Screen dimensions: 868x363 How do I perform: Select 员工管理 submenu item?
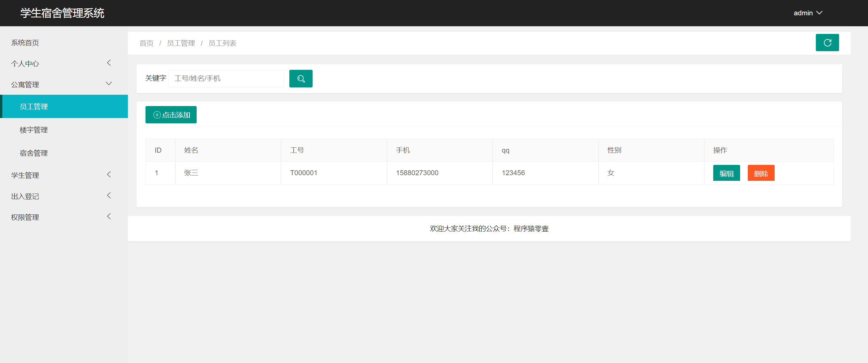pyautogui.click(x=34, y=106)
